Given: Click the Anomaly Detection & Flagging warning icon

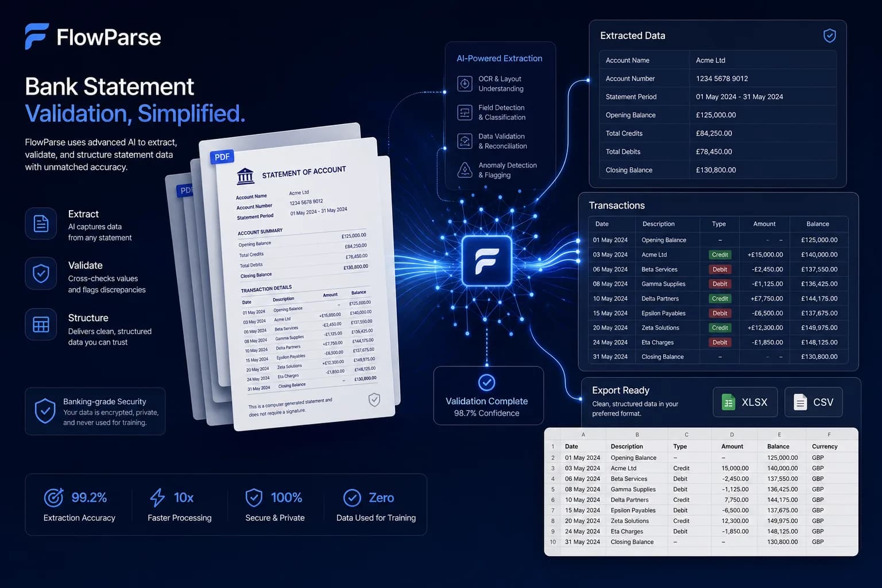Looking at the screenshot, I should (x=465, y=170).
